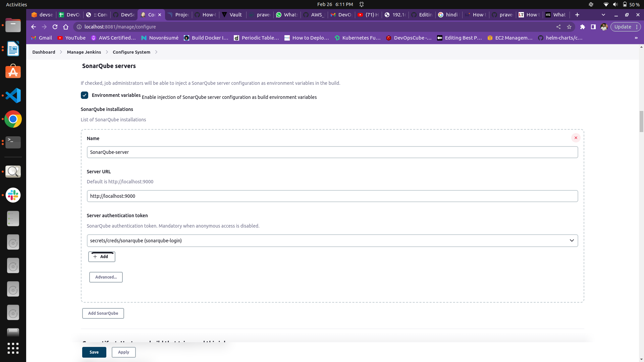The width and height of the screenshot is (644, 362).
Task: Toggle the browser side panel icon
Action: click(593, 27)
